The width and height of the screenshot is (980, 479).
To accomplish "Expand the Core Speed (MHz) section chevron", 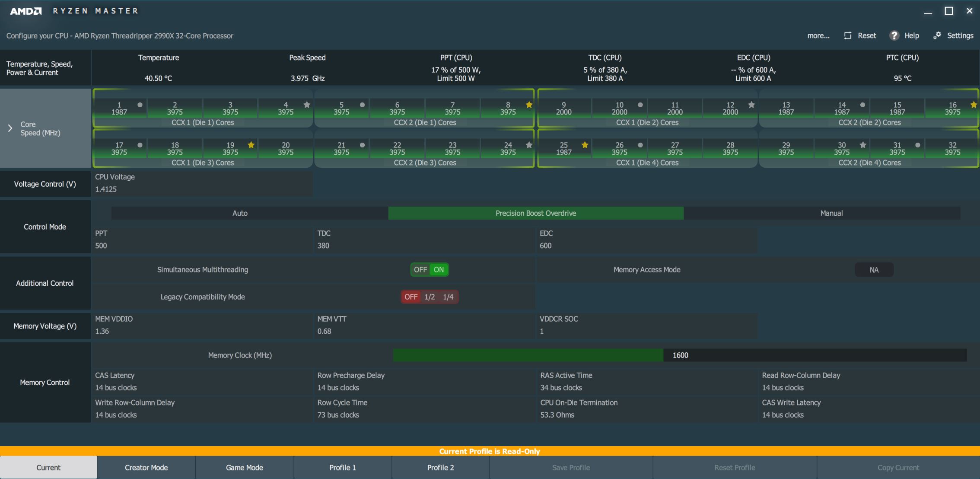I will (10, 128).
